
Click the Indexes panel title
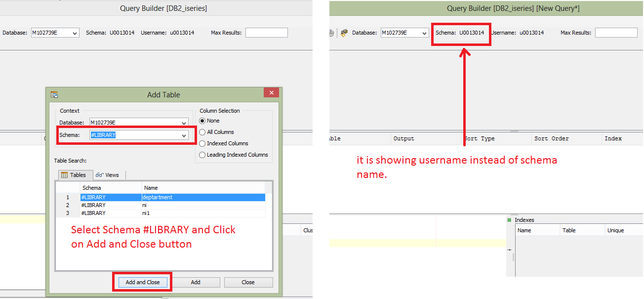click(524, 220)
